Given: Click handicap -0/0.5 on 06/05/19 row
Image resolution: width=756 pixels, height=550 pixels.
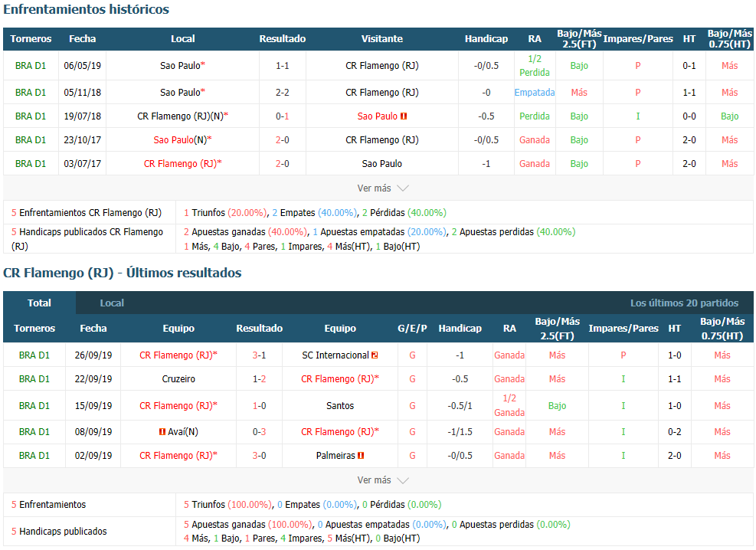Looking at the screenshot, I should pos(486,66).
